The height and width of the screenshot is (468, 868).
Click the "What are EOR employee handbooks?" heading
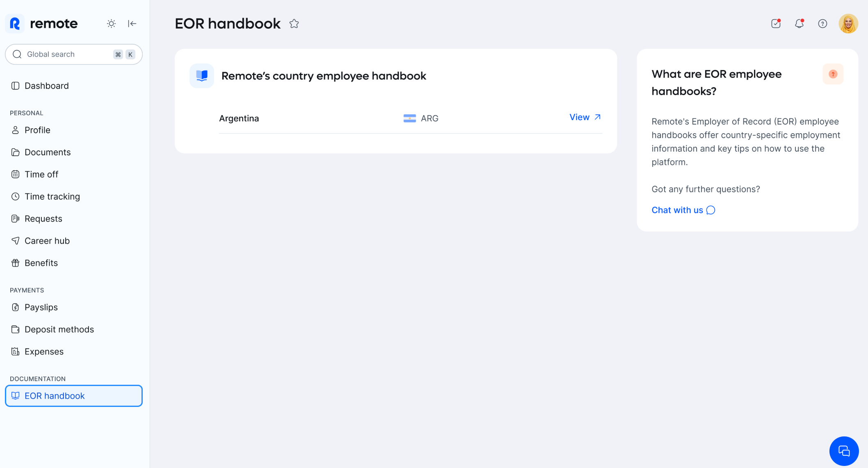(716, 82)
